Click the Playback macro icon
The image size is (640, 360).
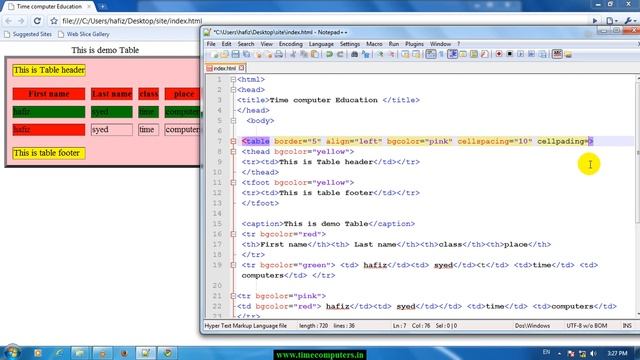tap(520, 54)
